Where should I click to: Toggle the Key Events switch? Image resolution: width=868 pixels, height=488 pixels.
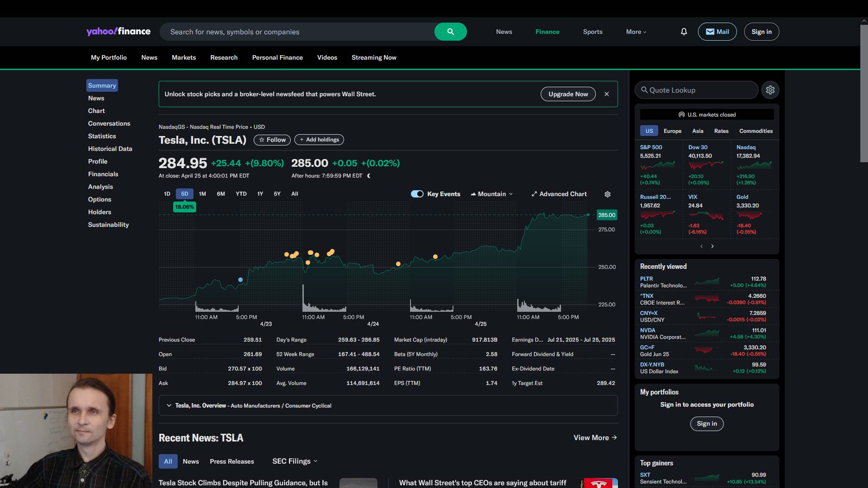click(417, 194)
